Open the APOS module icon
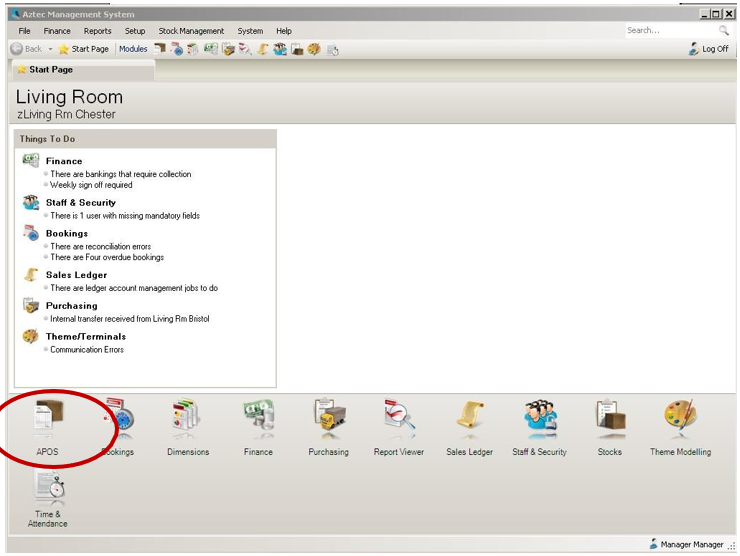 pyautogui.click(x=47, y=421)
